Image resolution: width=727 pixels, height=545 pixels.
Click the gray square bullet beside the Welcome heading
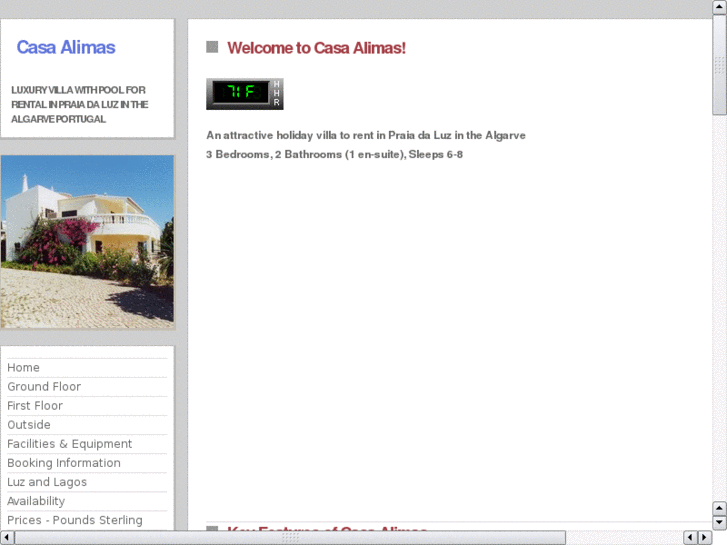pyautogui.click(x=212, y=47)
